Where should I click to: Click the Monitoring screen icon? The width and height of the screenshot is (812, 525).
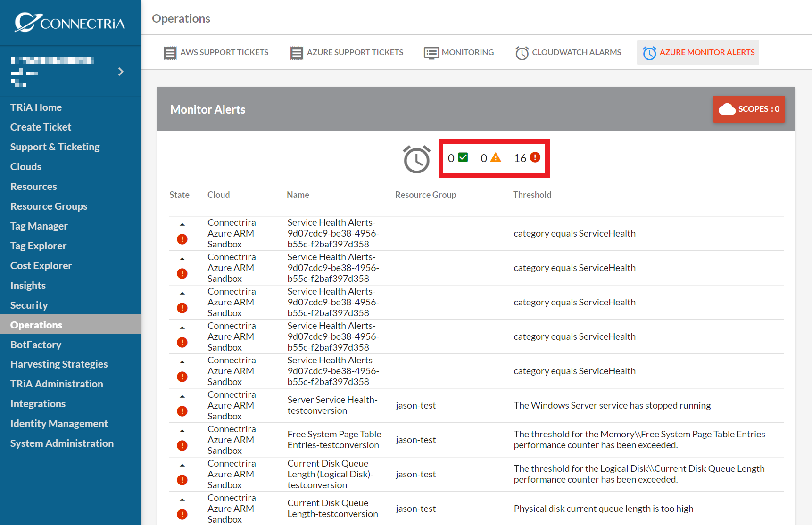click(x=431, y=53)
